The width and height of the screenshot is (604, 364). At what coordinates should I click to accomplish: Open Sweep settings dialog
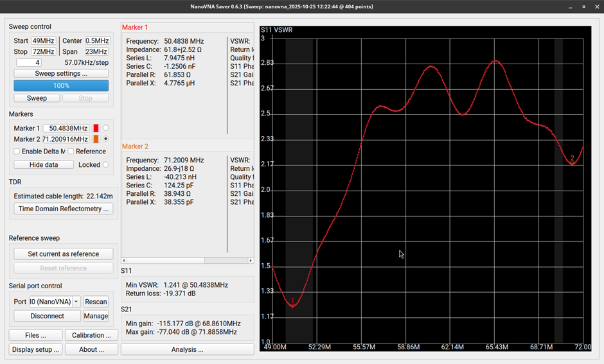point(61,74)
